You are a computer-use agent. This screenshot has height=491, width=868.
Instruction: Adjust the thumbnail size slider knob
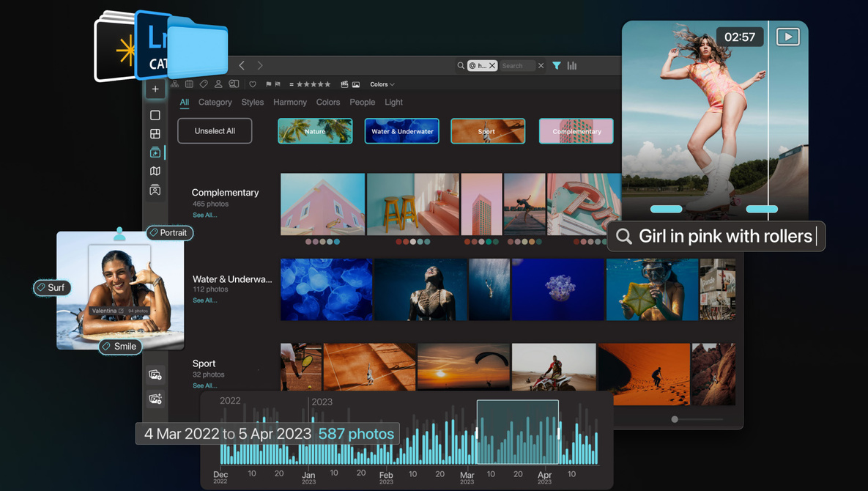coord(674,419)
